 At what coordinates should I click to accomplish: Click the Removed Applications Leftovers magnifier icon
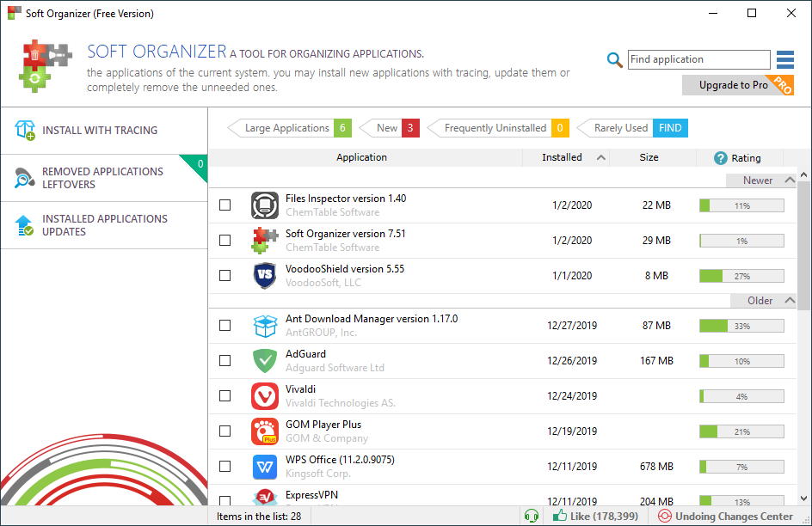click(24, 178)
